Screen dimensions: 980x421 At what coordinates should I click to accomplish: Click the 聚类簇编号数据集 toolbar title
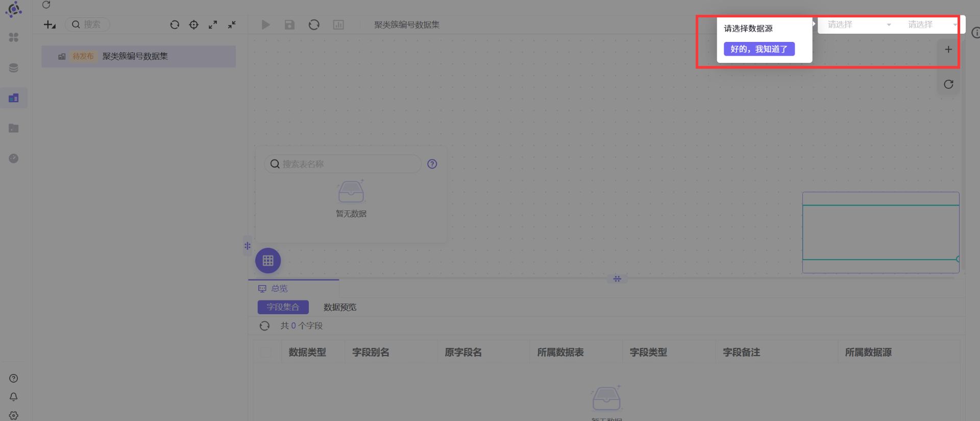coord(407,25)
